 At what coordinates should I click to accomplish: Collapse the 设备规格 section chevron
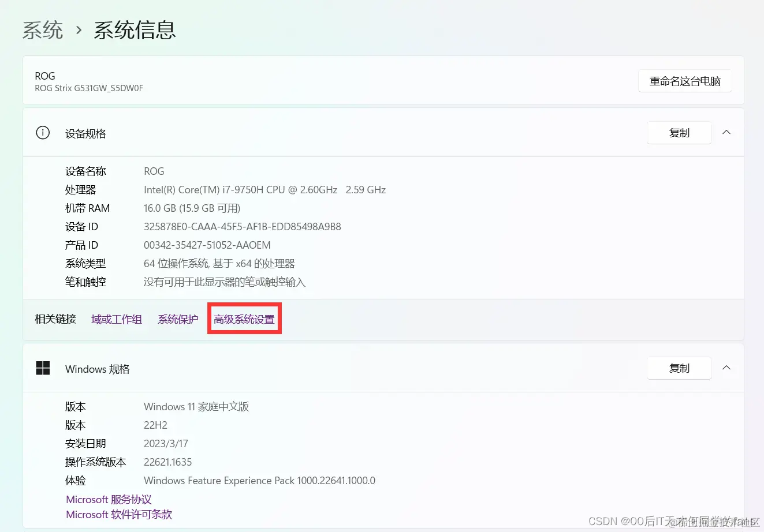(x=726, y=133)
